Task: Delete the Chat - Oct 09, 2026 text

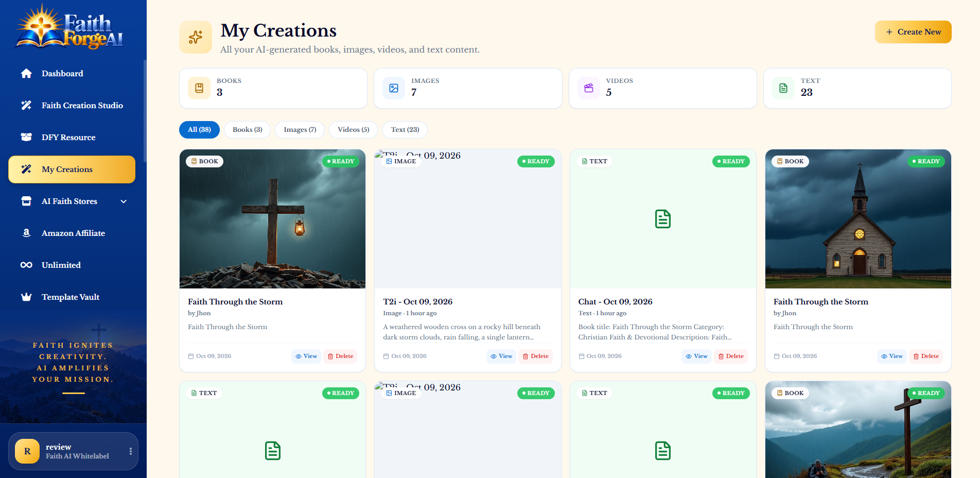Action: pyautogui.click(x=731, y=356)
